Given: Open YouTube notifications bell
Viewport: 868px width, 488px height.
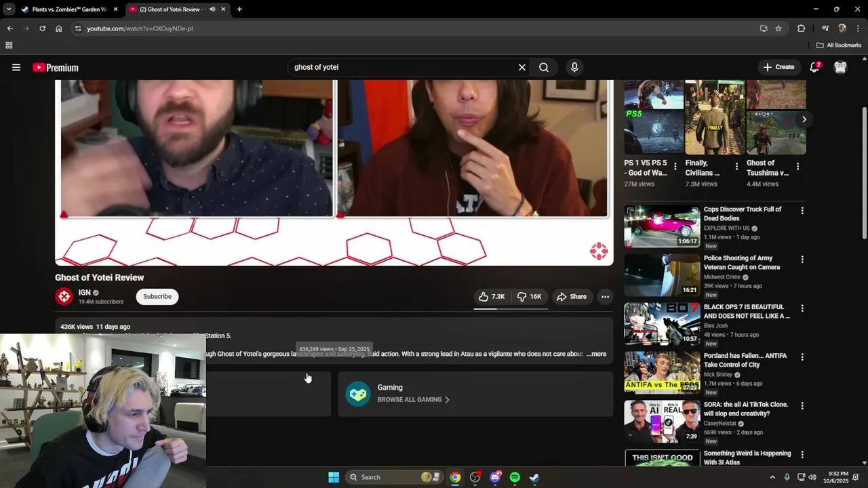Looking at the screenshot, I should [814, 67].
